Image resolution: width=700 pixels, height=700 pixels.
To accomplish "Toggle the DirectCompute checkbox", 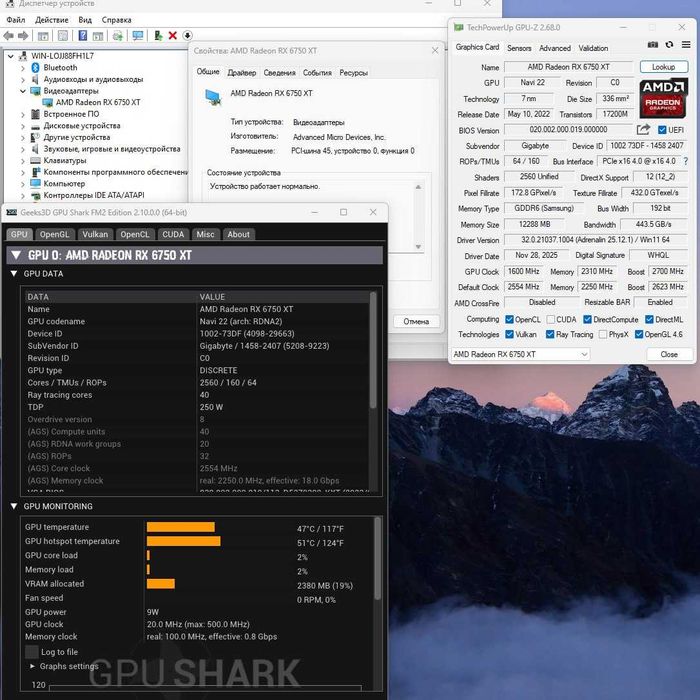I will point(588,320).
